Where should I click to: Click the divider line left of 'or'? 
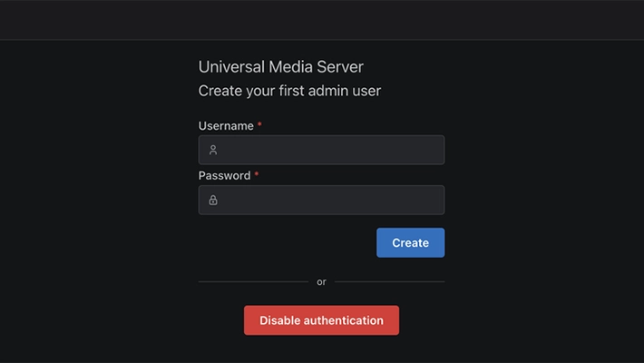(x=253, y=282)
